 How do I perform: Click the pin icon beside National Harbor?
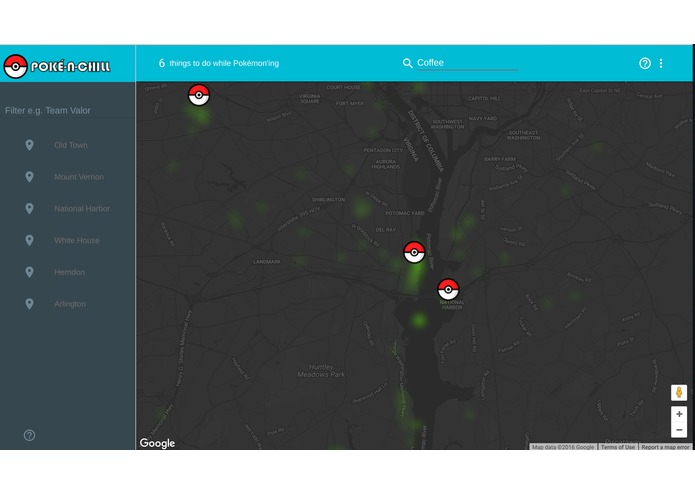(x=29, y=209)
